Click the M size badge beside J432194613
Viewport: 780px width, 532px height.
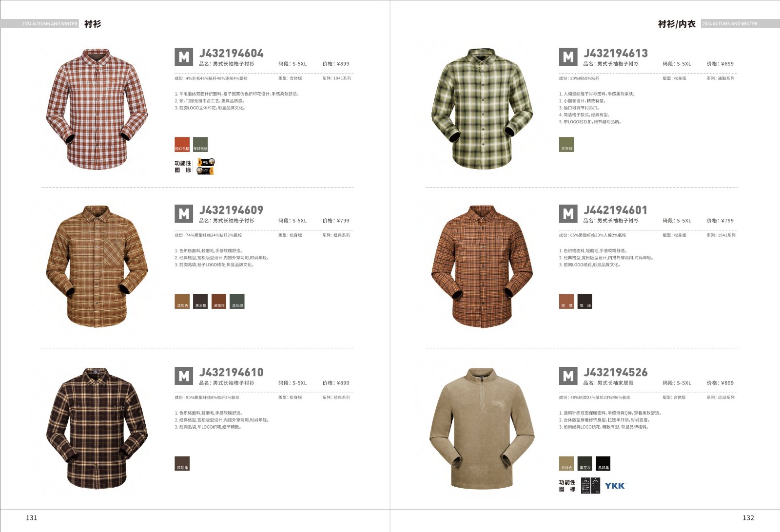tap(568, 57)
